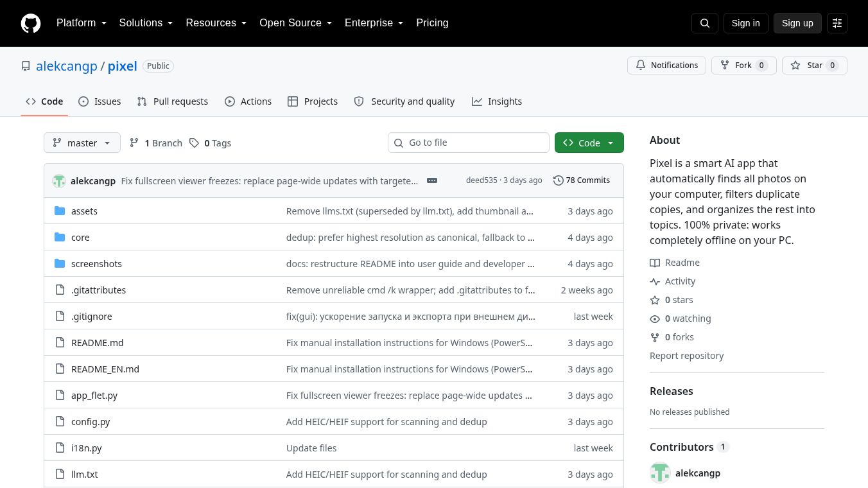Open the Contributors heading link
The height and width of the screenshot is (488, 868).
pos(690,447)
